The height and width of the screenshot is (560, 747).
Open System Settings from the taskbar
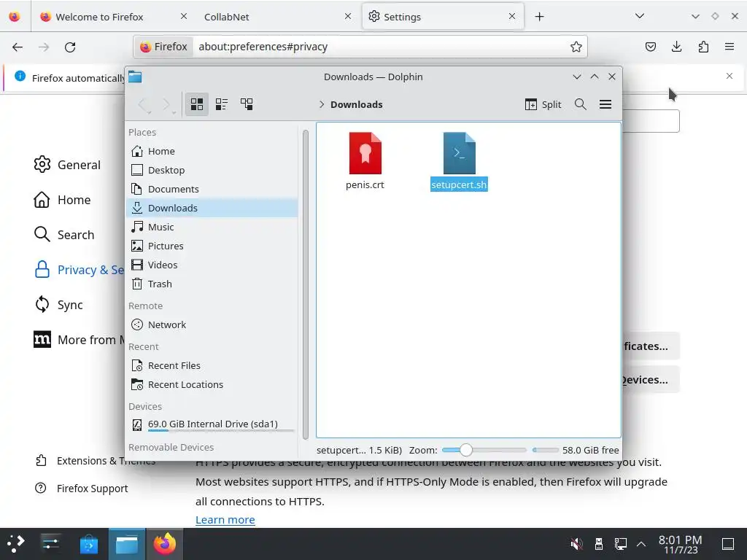click(50, 544)
